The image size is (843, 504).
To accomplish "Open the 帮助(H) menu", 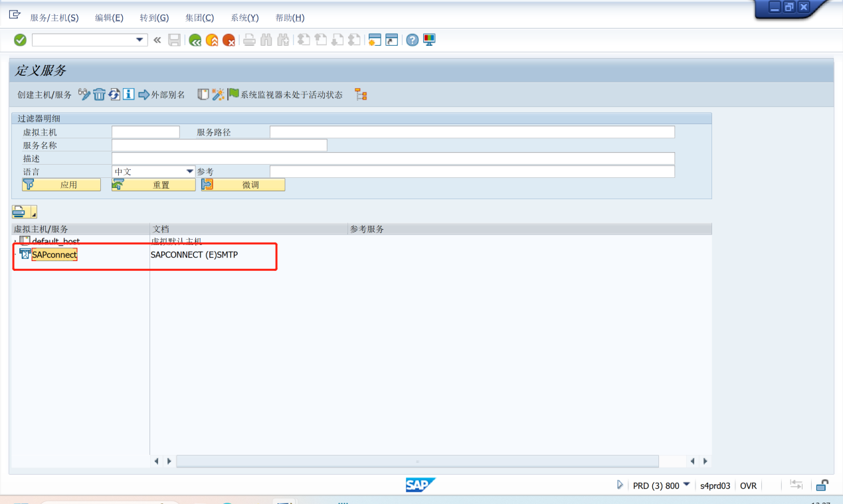I will (290, 18).
